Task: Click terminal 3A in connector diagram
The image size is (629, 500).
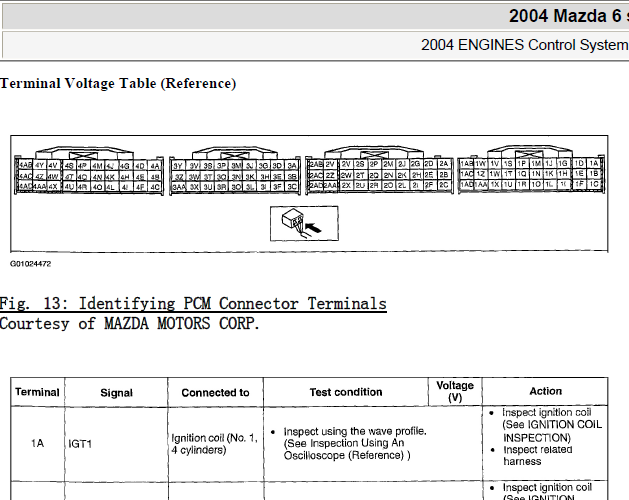Action: tap(292, 166)
